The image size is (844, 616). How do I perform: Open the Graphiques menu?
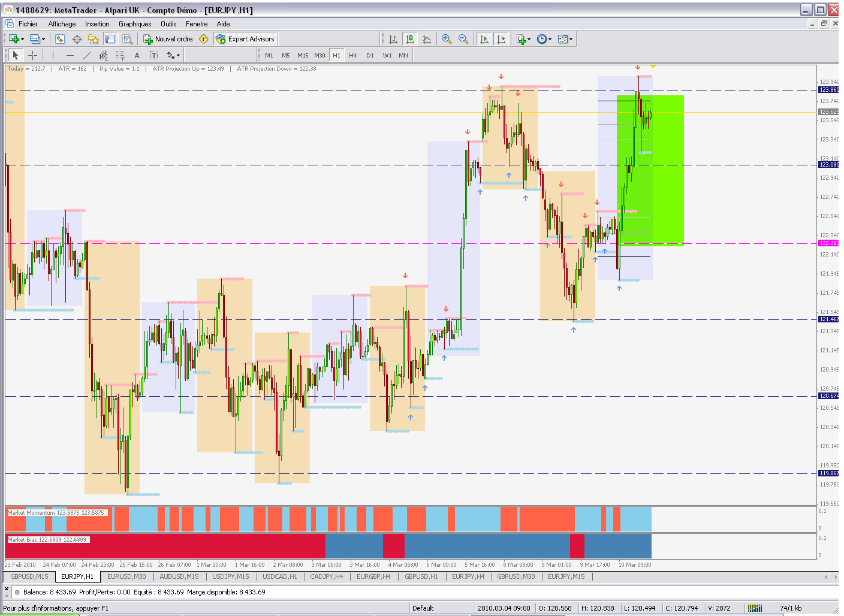[135, 24]
